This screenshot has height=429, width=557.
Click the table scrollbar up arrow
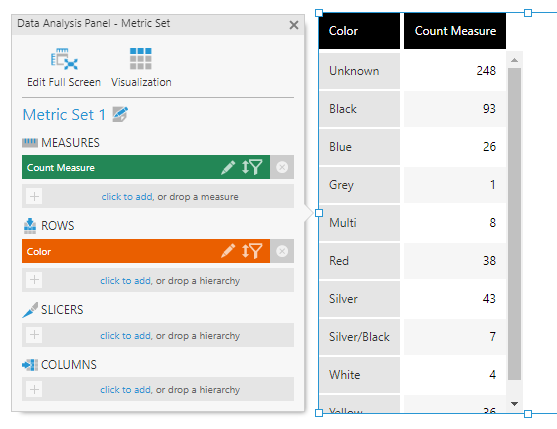click(x=514, y=60)
